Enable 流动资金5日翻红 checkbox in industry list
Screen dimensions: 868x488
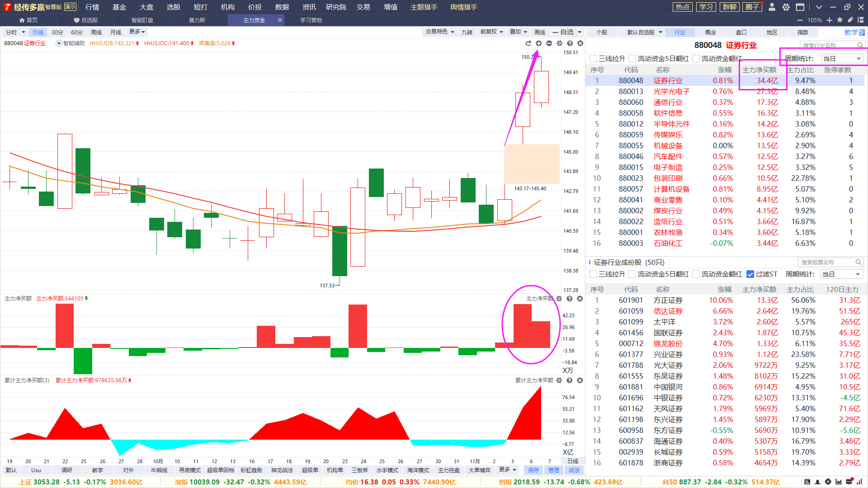(632, 59)
